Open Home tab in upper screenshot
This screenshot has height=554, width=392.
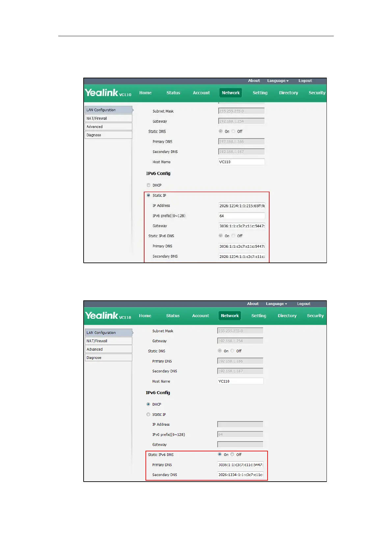145,93
